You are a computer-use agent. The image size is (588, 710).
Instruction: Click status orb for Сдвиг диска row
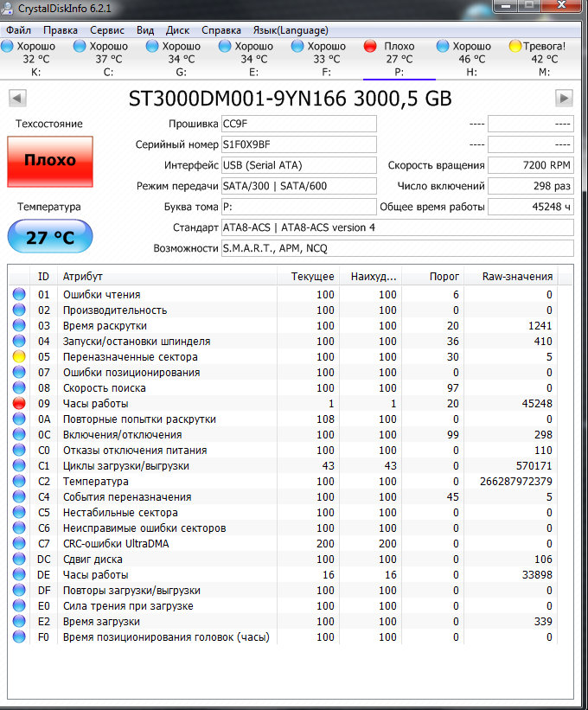pos(19,559)
